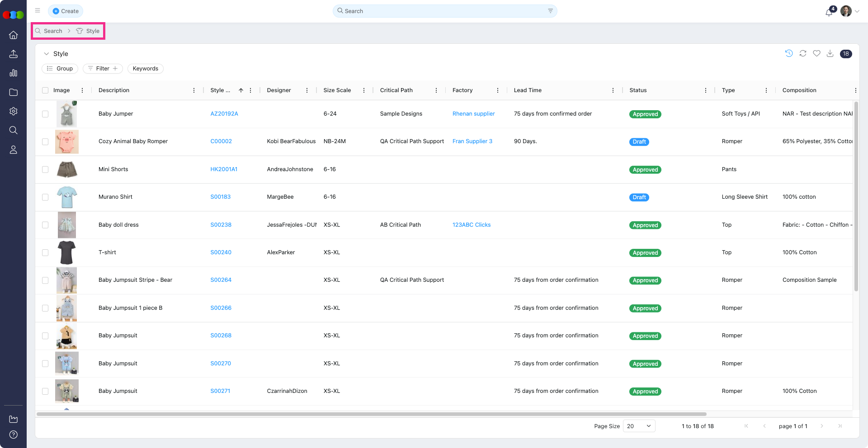The width and height of the screenshot is (868, 448).
Task: Open the Status column menu
Action: (x=706, y=90)
